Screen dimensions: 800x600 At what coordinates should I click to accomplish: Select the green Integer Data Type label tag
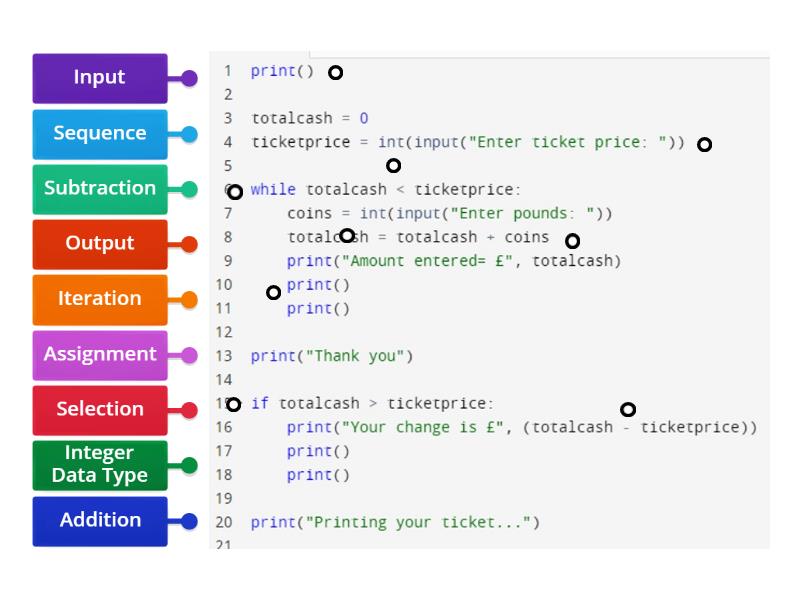(100, 463)
